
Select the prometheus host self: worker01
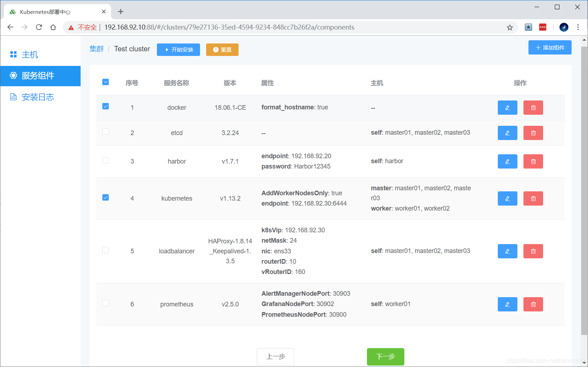(391, 304)
